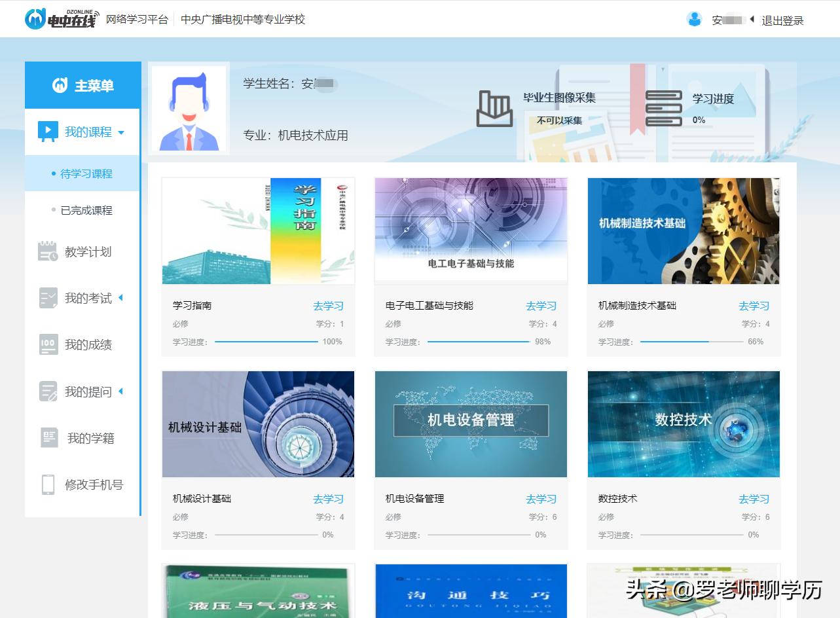Image resolution: width=840 pixels, height=618 pixels.
Task: Open the 机电设备管理 course thumbnail
Action: [x=471, y=424]
